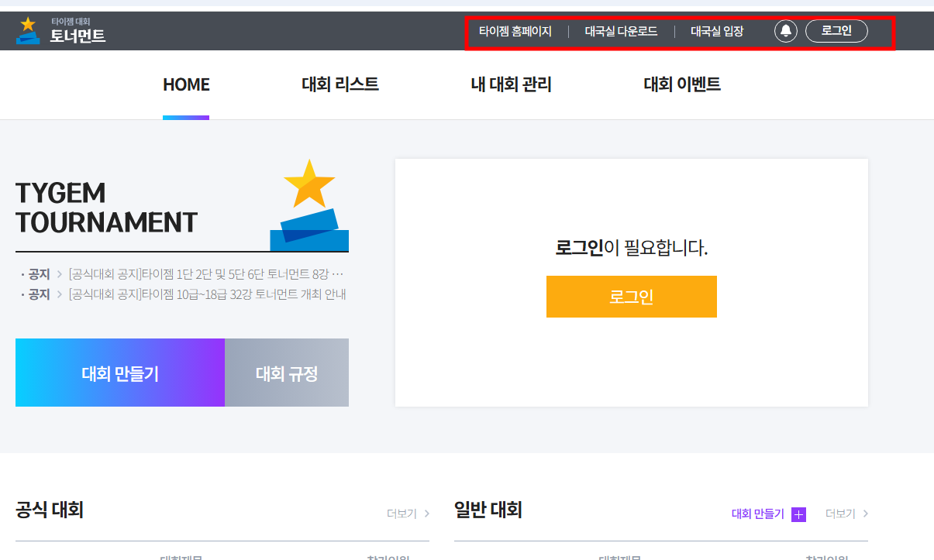Expand 더보기 for 공식 대회
The image size is (934, 560).
[x=408, y=514]
